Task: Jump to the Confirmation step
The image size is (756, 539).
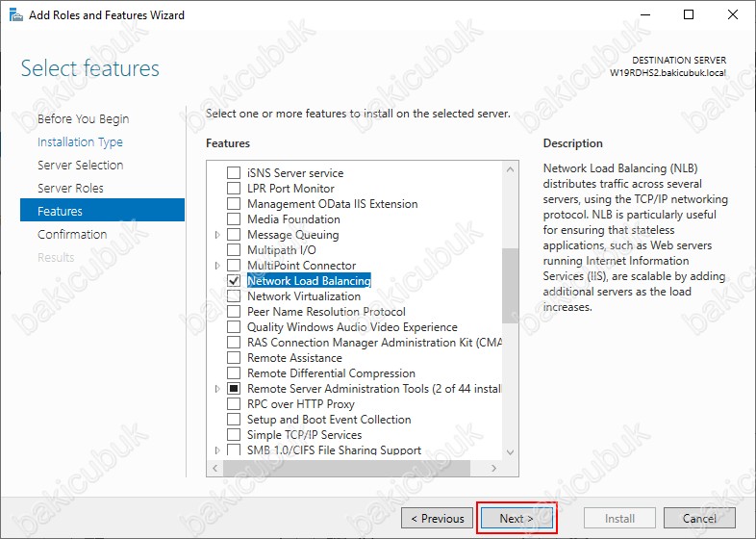Action: coord(72,235)
